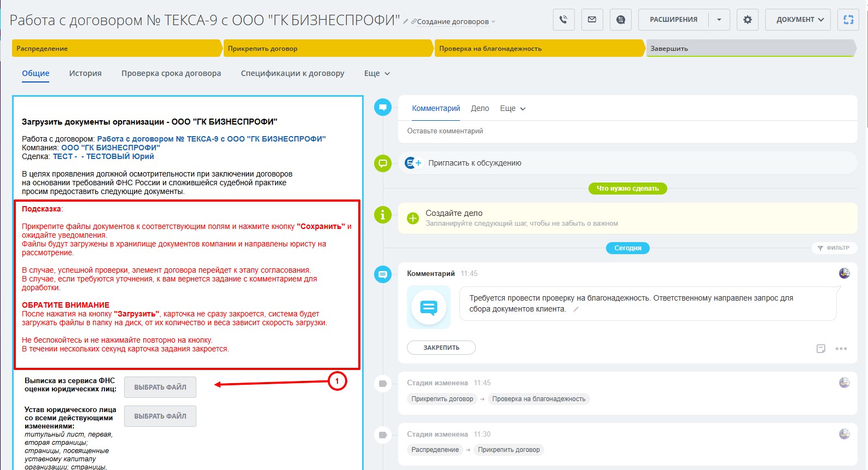Choose file for Устав юридического лица
This screenshot has height=470, width=868.
coord(160,416)
